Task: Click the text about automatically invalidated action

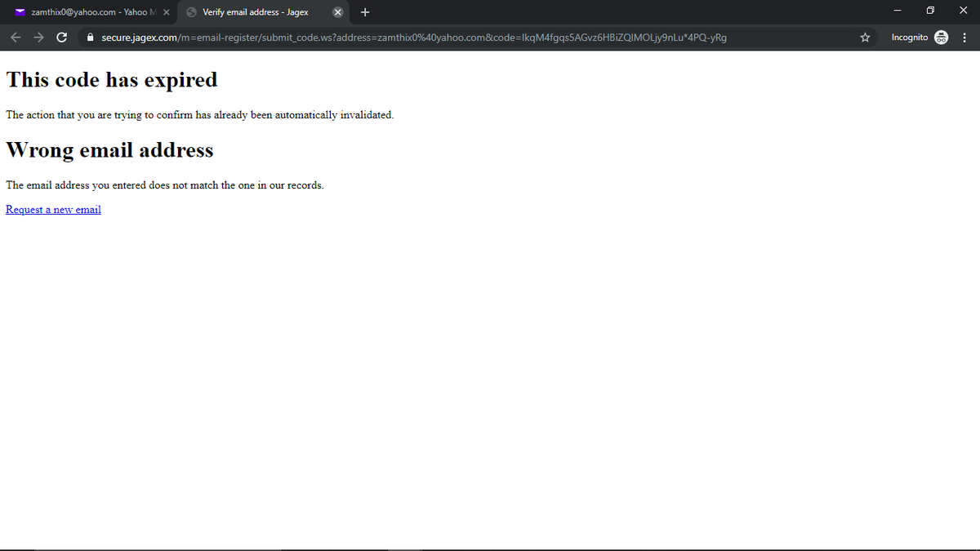Action: coord(199,115)
